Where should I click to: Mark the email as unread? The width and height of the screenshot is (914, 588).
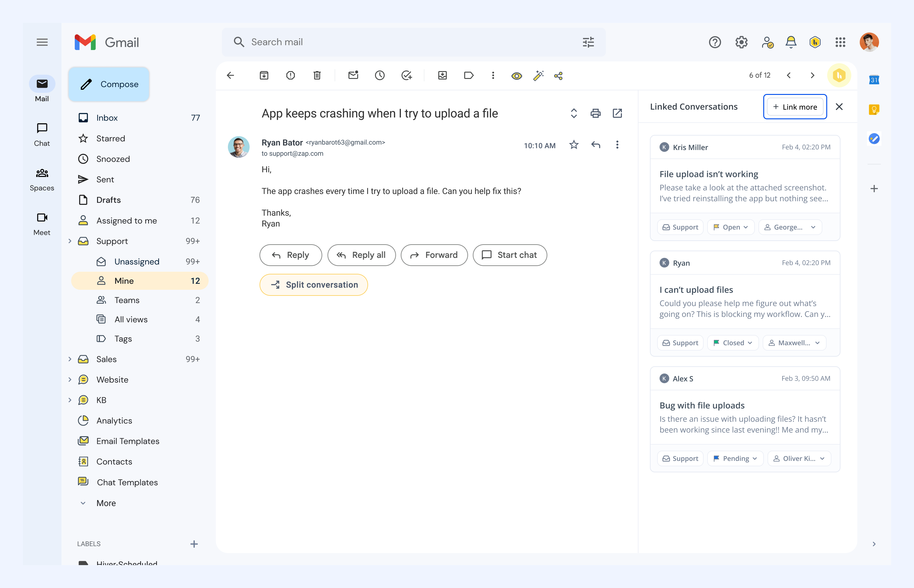[353, 75]
